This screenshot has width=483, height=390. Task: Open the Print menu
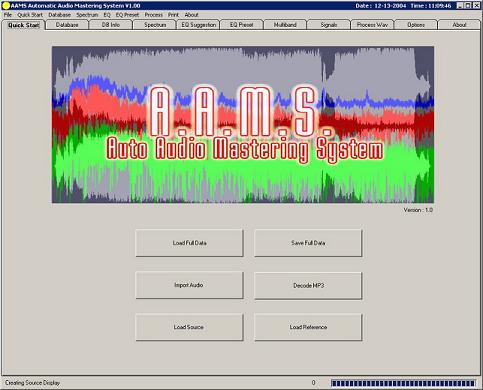[173, 15]
